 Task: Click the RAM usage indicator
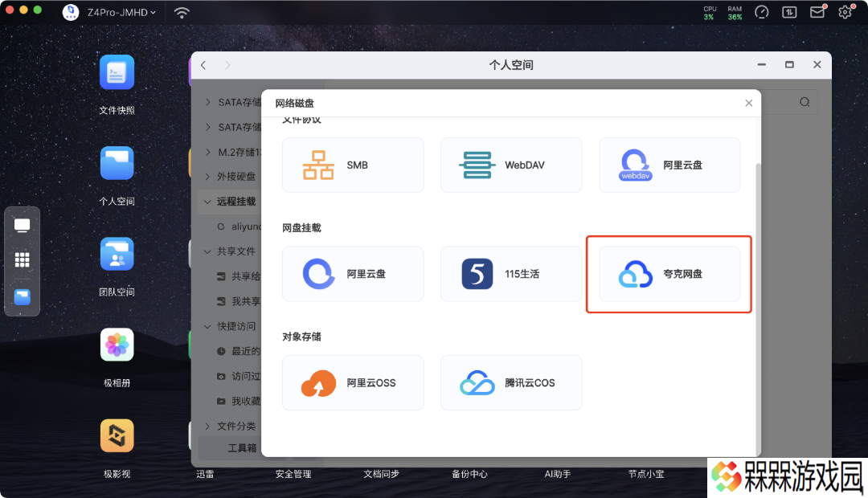[735, 13]
